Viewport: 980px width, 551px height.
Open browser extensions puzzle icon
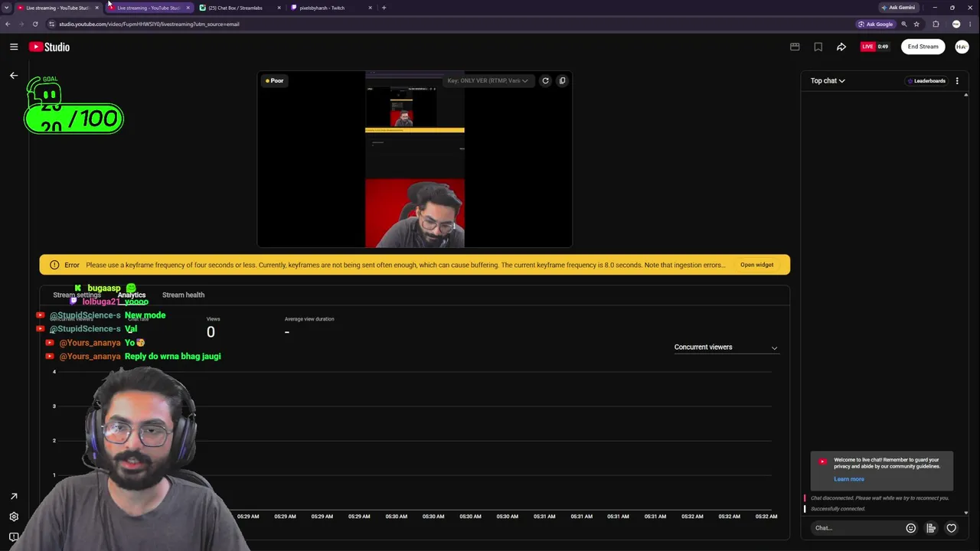pos(936,24)
